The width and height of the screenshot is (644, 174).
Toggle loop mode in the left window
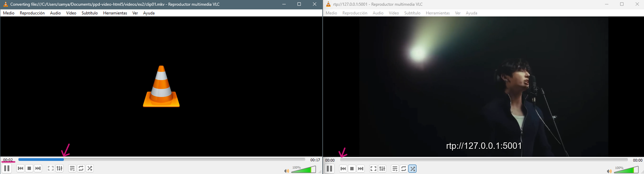point(81,168)
